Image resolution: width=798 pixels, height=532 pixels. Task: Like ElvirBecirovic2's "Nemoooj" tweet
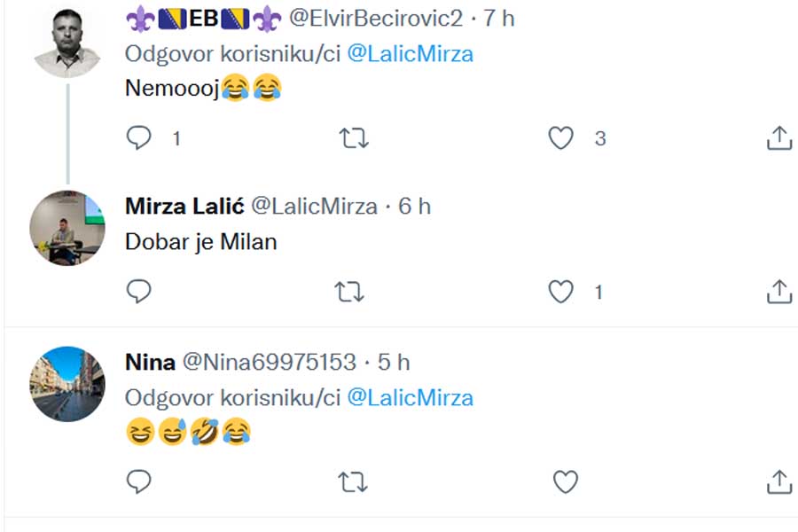pyautogui.click(x=560, y=137)
